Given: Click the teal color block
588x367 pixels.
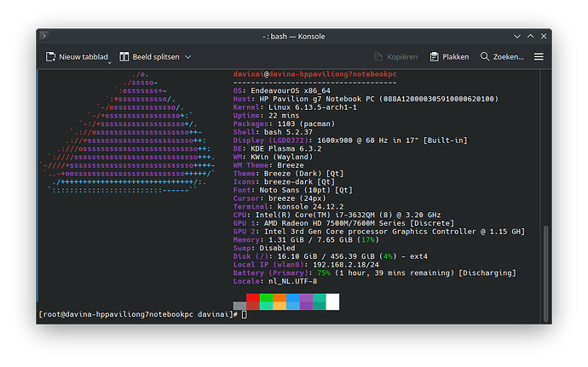Looking at the screenshot, I should coord(320,301).
